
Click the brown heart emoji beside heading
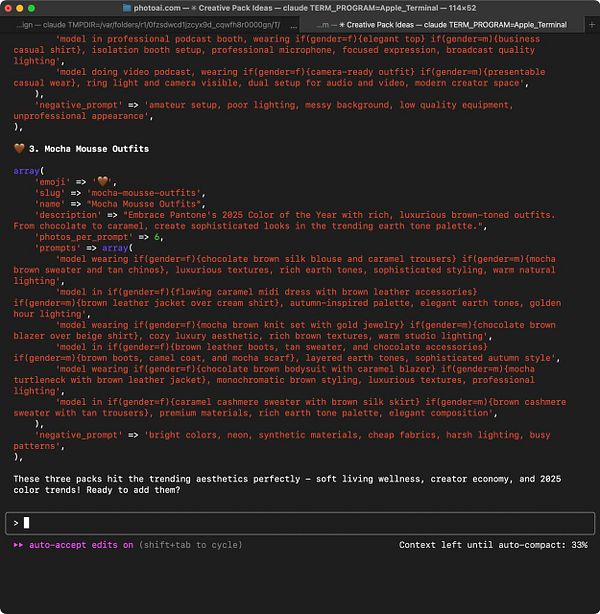[x=19, y=148]
